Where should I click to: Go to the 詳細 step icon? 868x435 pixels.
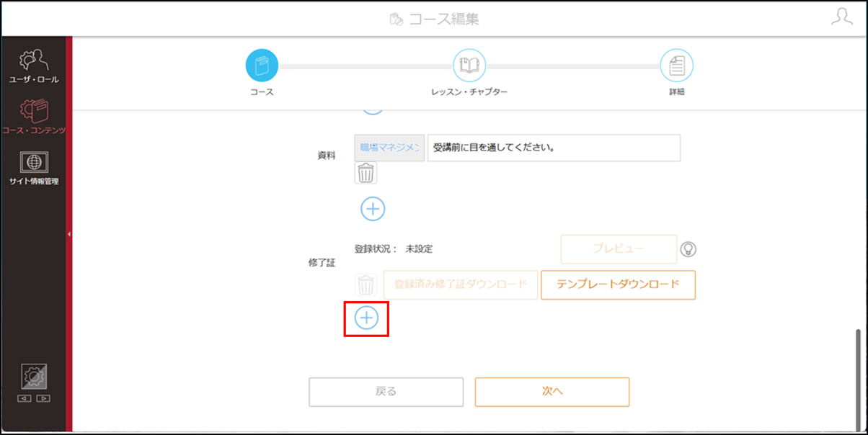coord(676,65)
